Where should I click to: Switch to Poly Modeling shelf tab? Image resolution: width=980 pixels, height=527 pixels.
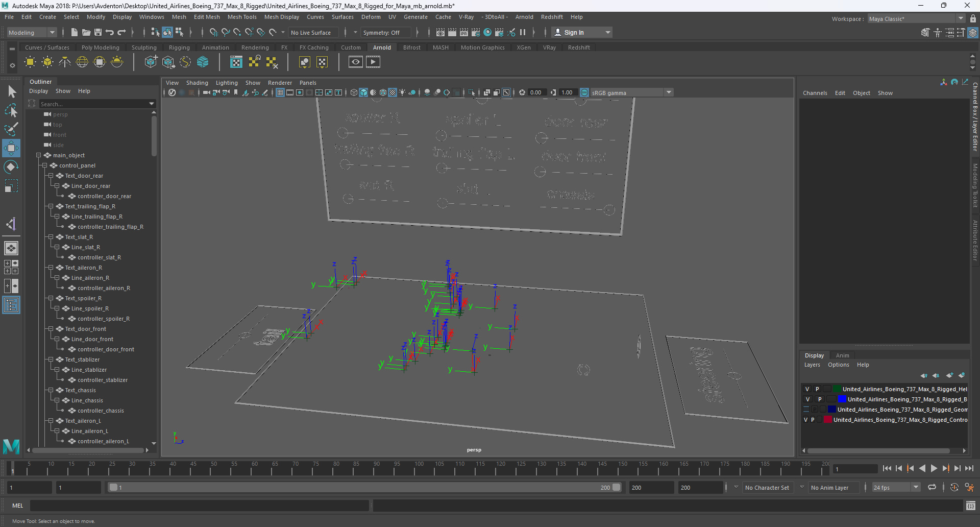101,47
